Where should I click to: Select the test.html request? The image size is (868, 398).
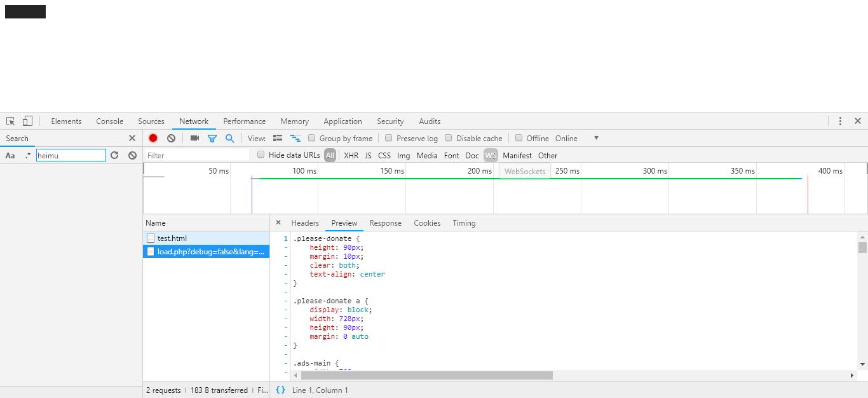point(206,238)
